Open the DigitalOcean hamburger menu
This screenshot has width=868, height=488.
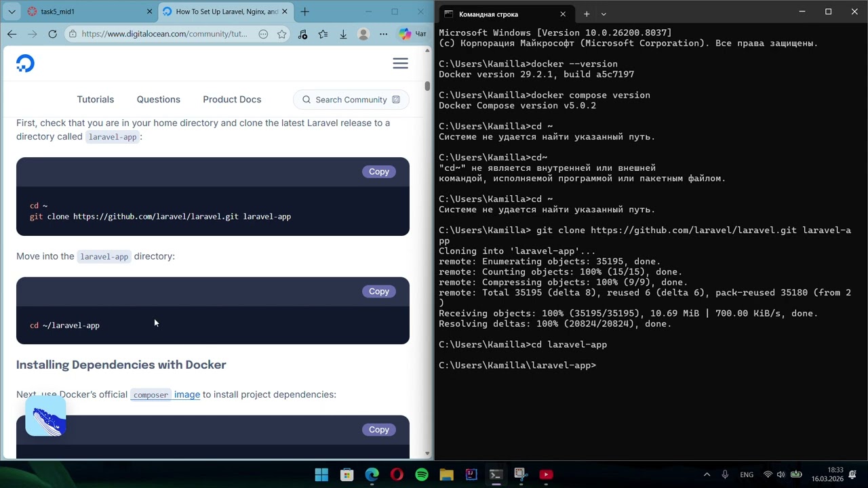pos(400,63)
